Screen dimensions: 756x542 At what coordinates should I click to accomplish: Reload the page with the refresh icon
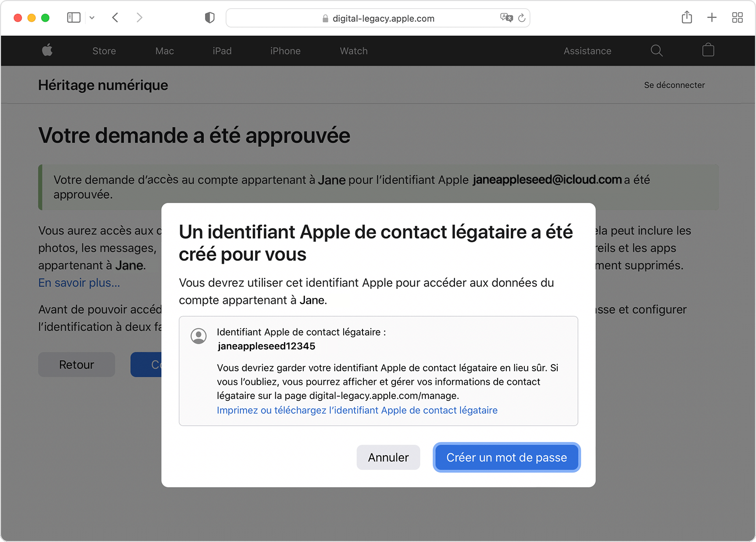tap(522, 18)
